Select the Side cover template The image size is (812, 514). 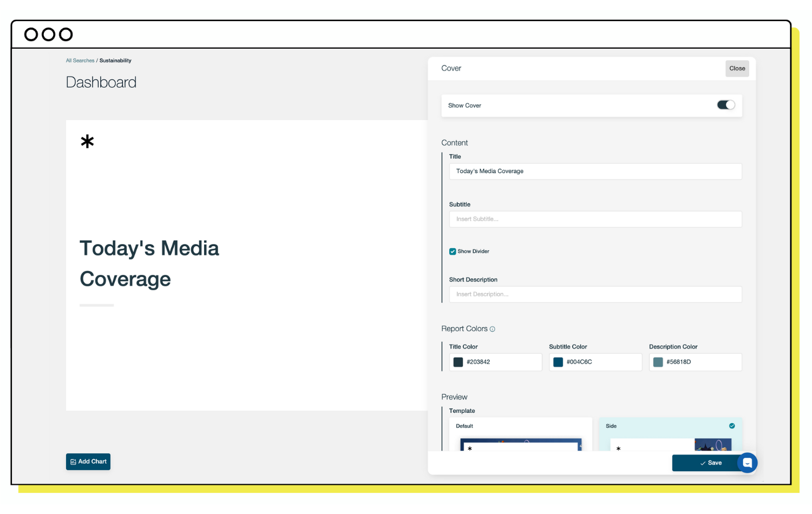tap(670, 435)
